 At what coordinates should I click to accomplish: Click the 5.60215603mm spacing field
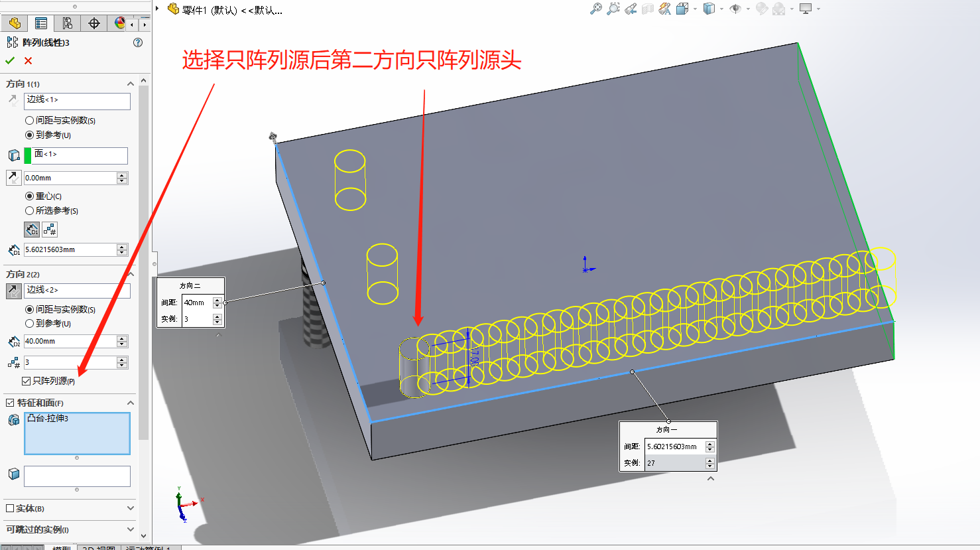pyautogui.click(x=70, y=249)
